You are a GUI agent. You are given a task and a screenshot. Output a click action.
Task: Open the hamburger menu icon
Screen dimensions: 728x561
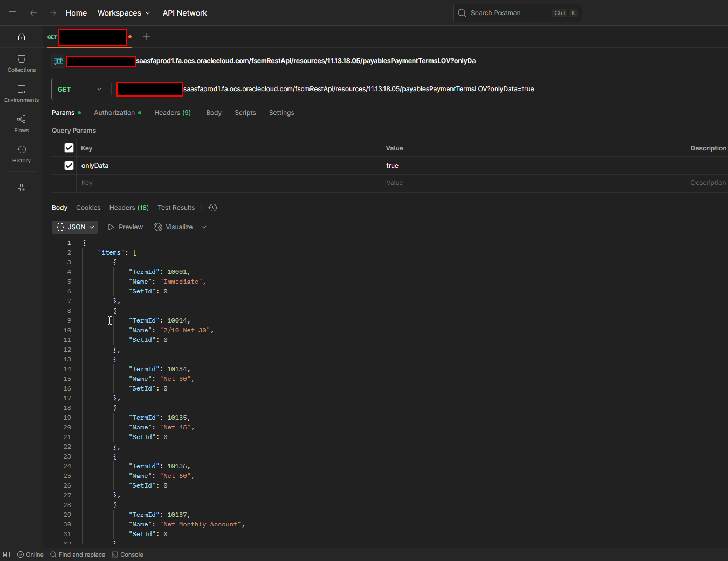pyautogui.click(x=12, y=13)
